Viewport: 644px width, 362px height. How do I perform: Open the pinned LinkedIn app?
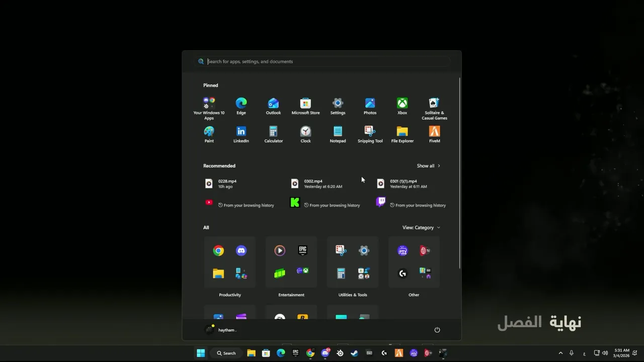(x=241, y=135)
